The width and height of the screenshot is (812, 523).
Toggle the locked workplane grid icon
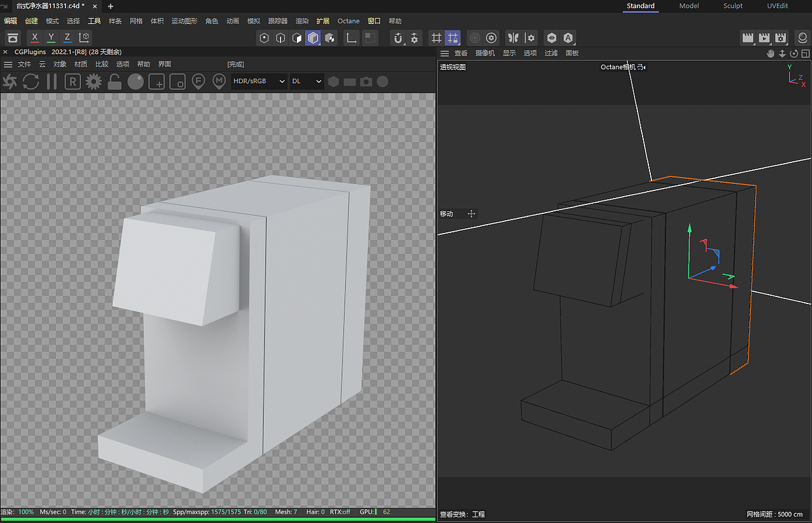click(x=452, y=38)
